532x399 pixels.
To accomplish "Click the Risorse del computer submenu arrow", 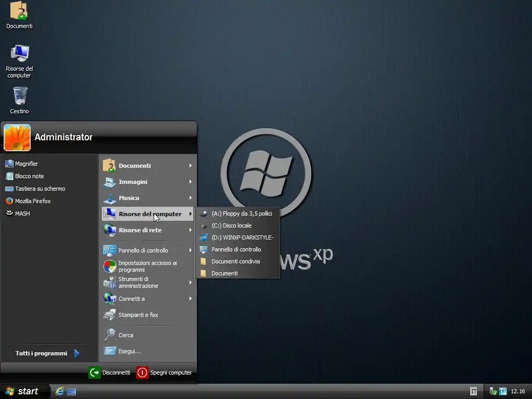I will 190,214.
